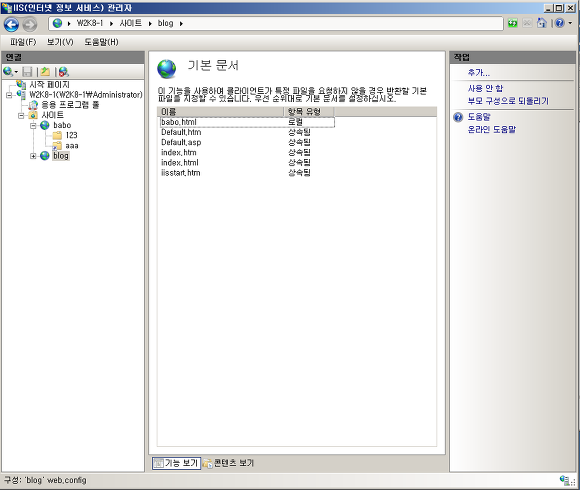
Task: Open the breadcrumb arrow after W2K8-1
Action: (111, 24)
